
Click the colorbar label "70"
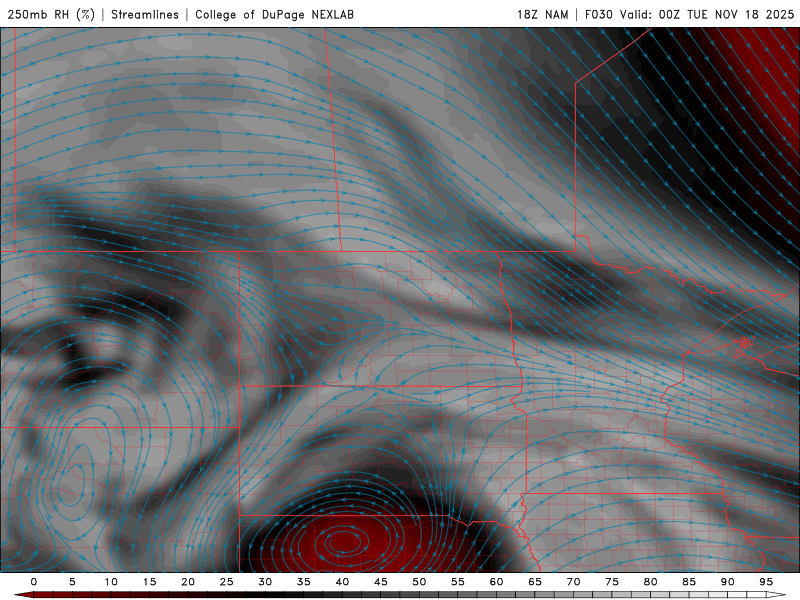[573, 582]
